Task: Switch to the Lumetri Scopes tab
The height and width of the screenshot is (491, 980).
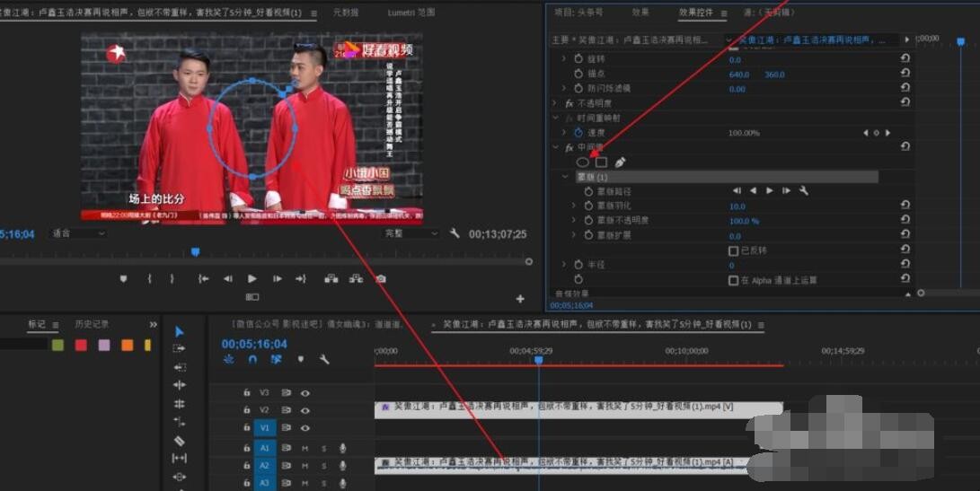Action: pyautogui.click(x=411, y=13)
